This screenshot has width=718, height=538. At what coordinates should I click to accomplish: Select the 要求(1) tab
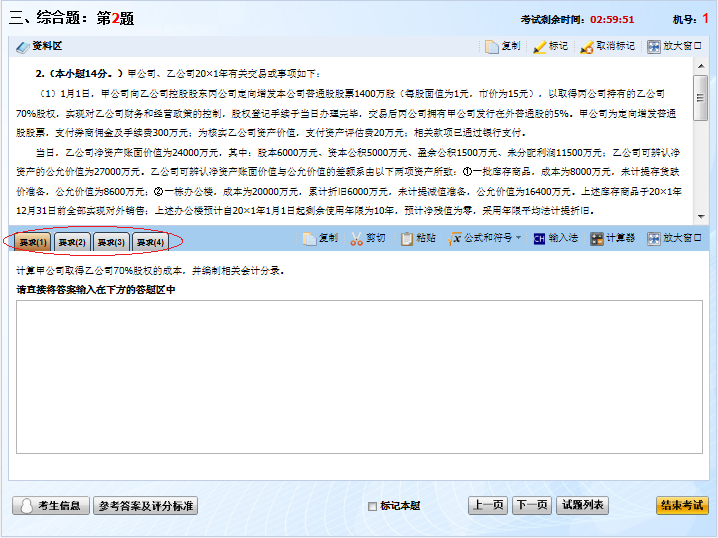[x=33, y=242]
